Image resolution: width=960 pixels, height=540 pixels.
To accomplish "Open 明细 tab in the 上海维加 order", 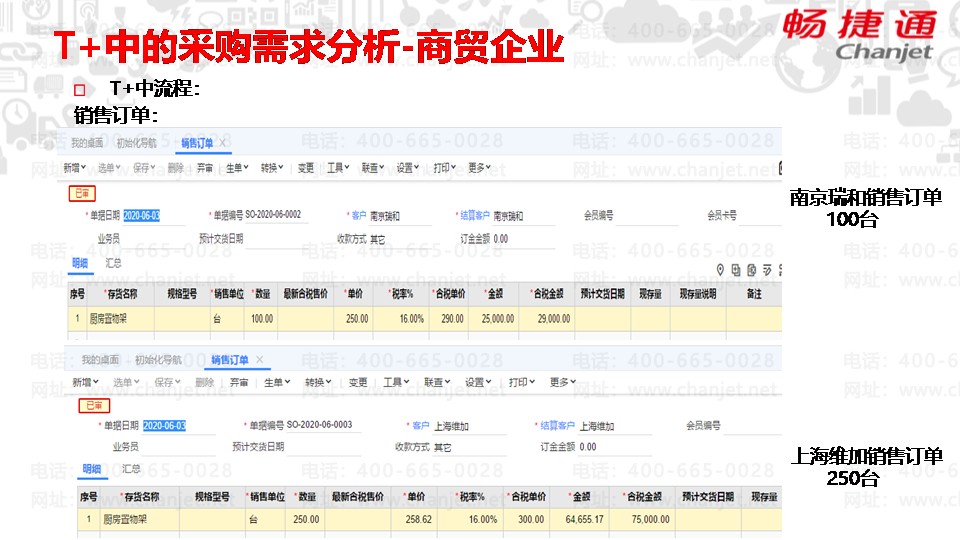I will [92, 468].
